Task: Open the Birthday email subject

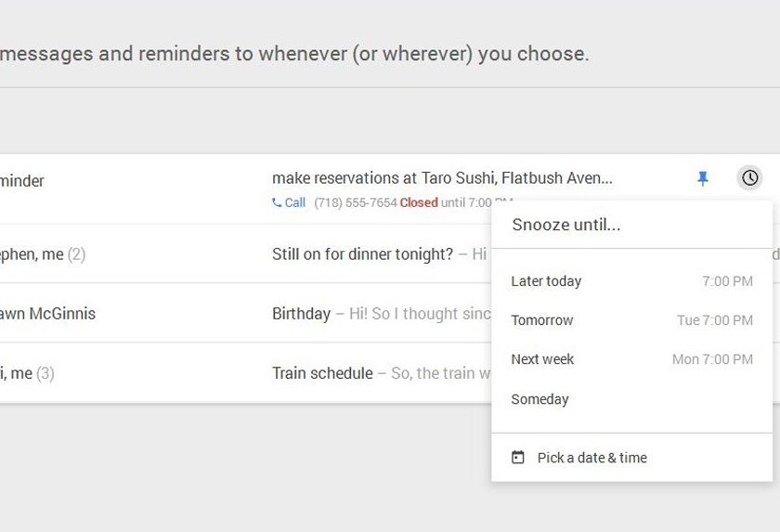Action: (301, 314)
